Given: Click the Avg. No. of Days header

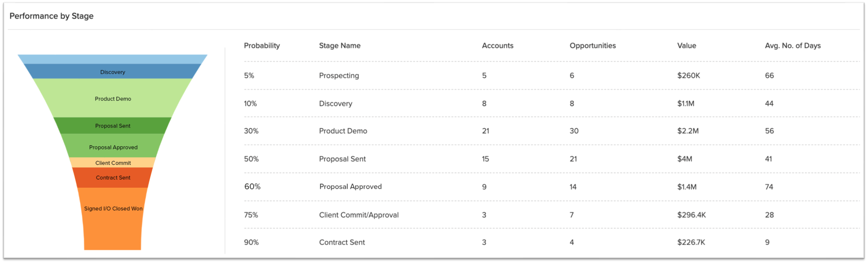Looking at the screenshot, I should [792, 45].
